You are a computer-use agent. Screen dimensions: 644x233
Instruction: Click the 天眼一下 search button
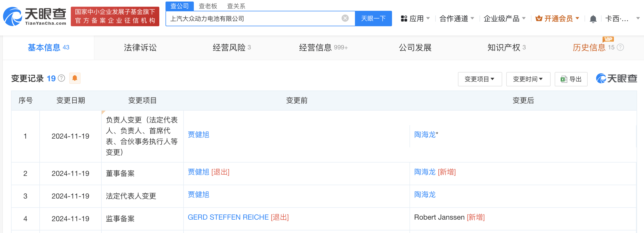tap(373, 19)
